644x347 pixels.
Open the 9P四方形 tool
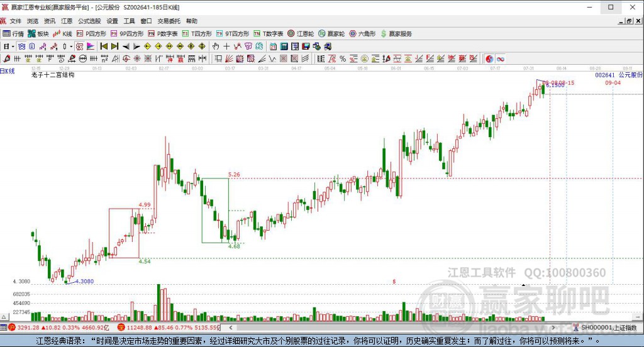127,34
